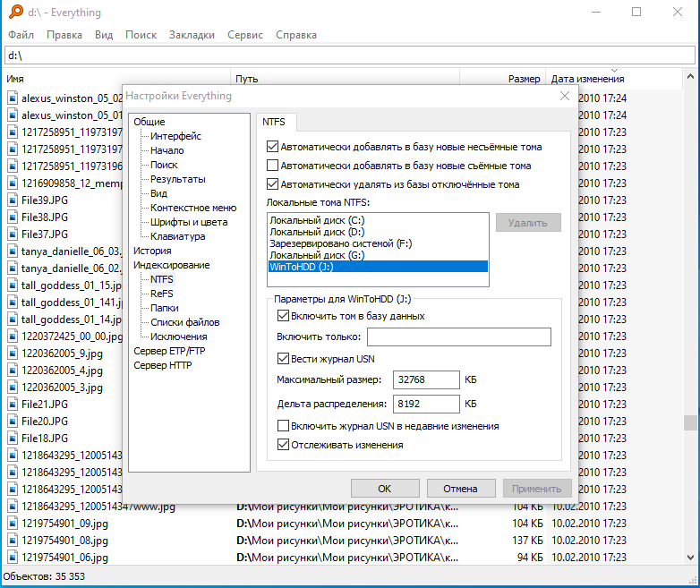Image resolution: width=700 pixels, height=588 pixels.
Task: Click the file icon of 1219754901_09.jpg
Action: point(13,524)
